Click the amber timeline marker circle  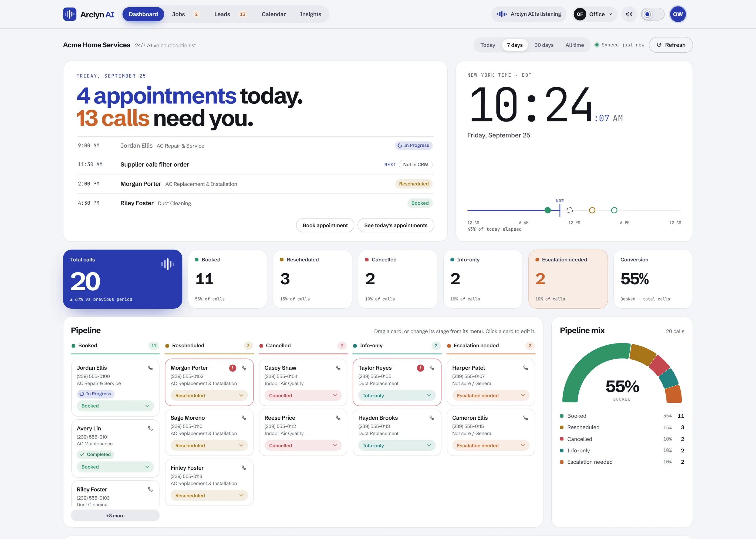click(x=592, y=210)
